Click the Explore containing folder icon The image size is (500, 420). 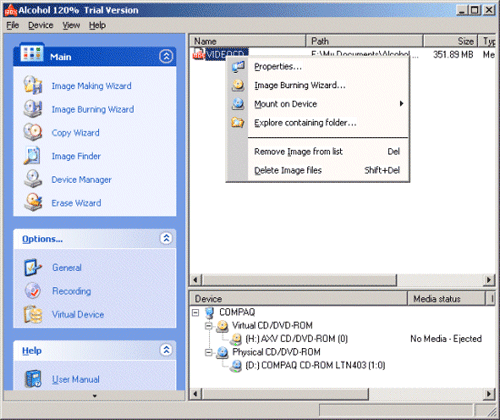tap(238, 122)
